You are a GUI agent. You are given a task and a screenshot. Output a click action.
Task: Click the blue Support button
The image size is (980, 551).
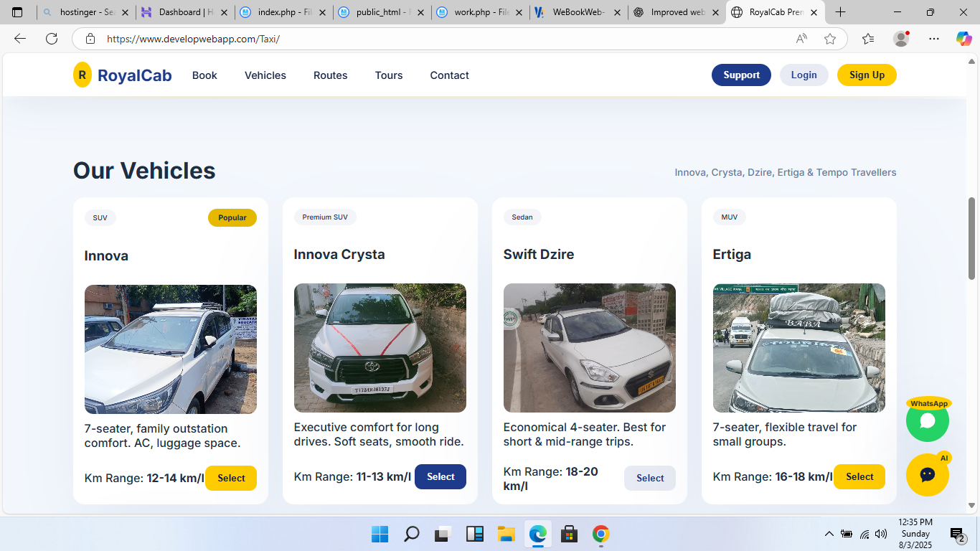pyautogui.click(x=741, y=75)
